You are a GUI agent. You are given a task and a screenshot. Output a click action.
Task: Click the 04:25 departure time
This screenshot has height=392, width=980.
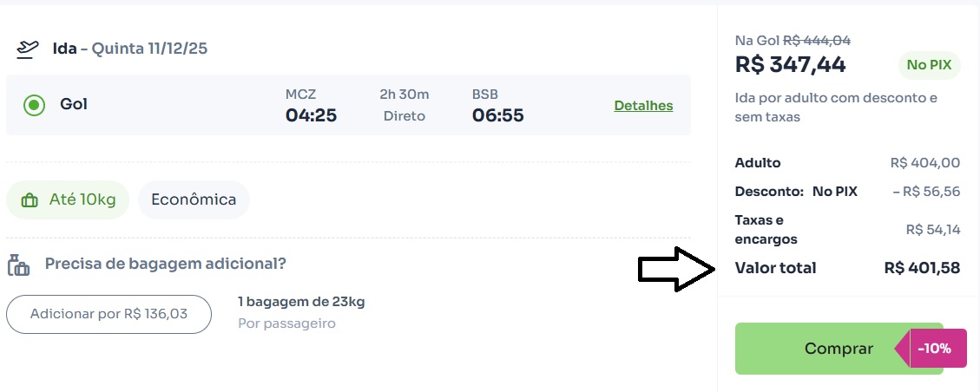coord(311,114)
